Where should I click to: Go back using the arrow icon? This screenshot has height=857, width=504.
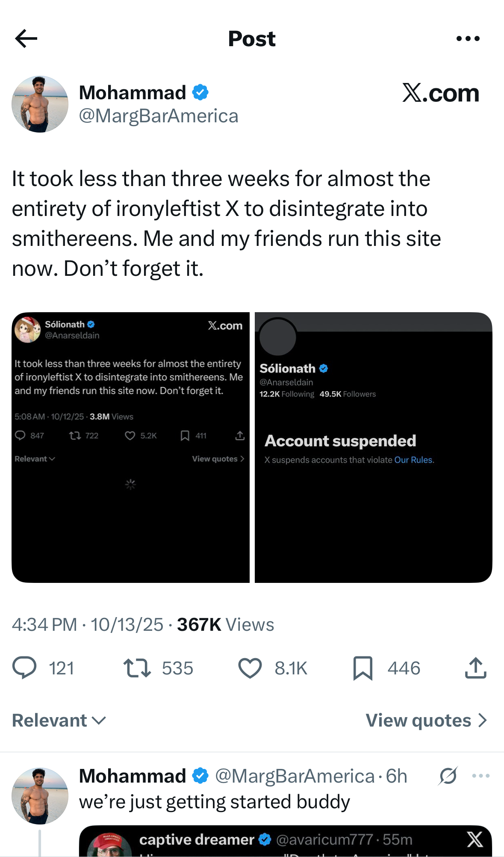pos(26,38)
